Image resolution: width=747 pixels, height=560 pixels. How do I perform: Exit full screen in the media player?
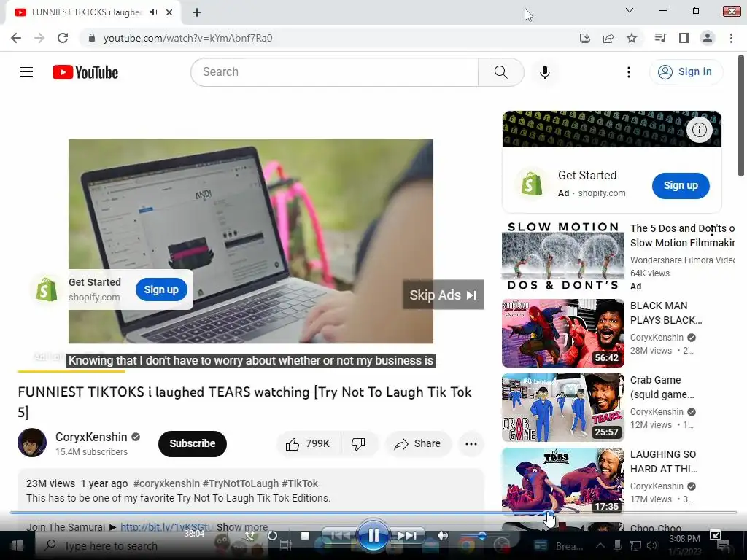click(715, 535)
